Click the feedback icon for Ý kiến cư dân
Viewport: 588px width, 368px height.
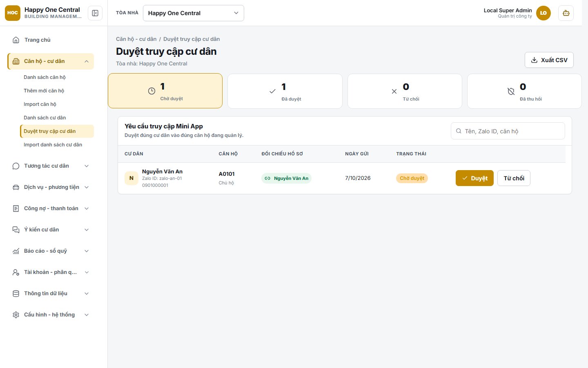click(x=16, y=230)
